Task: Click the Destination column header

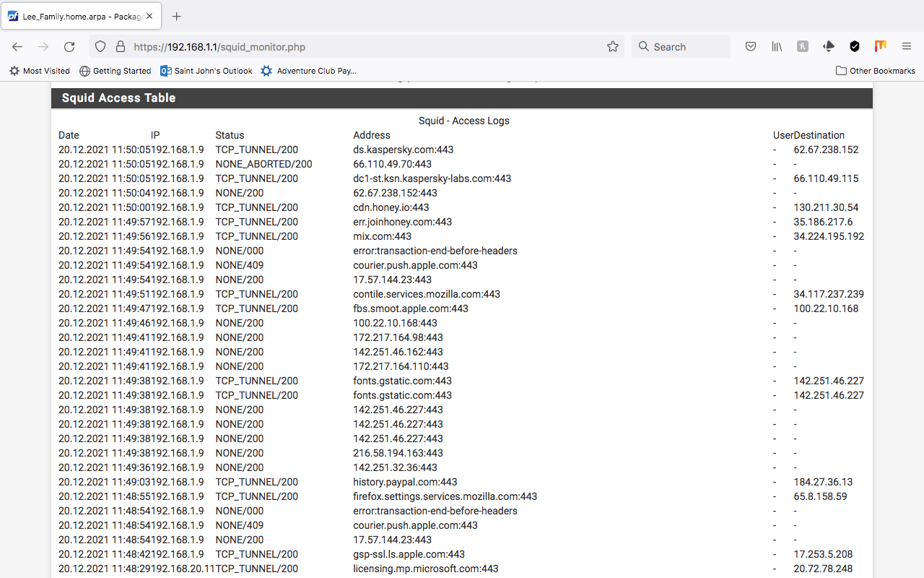Action: point(819,135)
